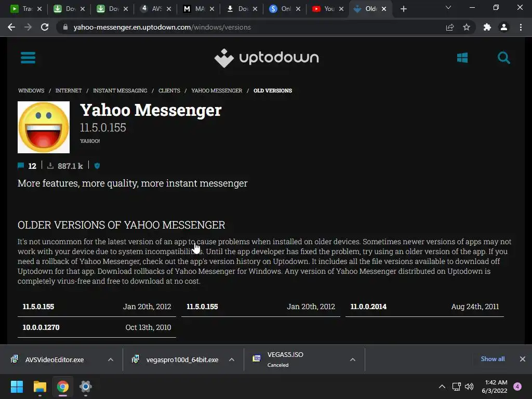
Task: Open Settings from the taskbar
Action: pyautogui.click(x=86, y=387)
